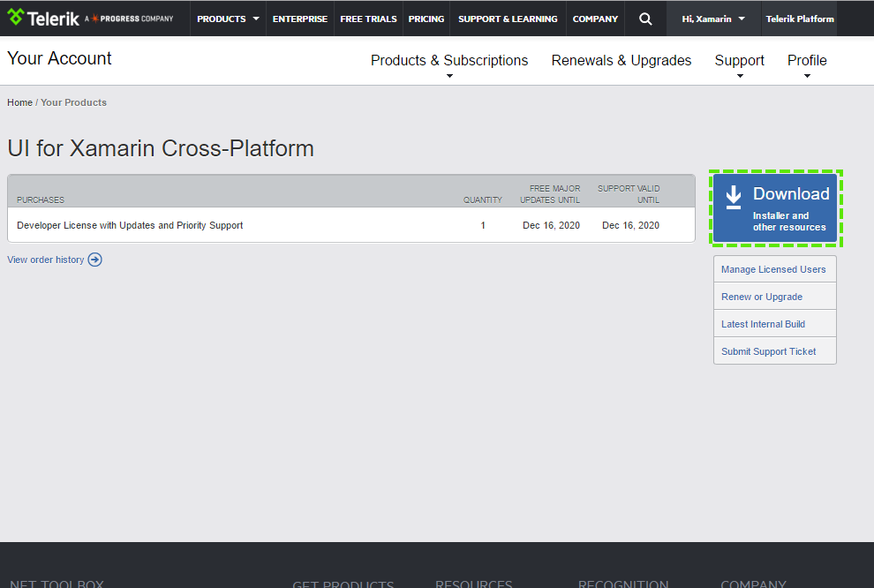Viewport: 874px width, 588px height.
Task: Open Enterprise in the top navigation
Action: (x=300, y=19)
